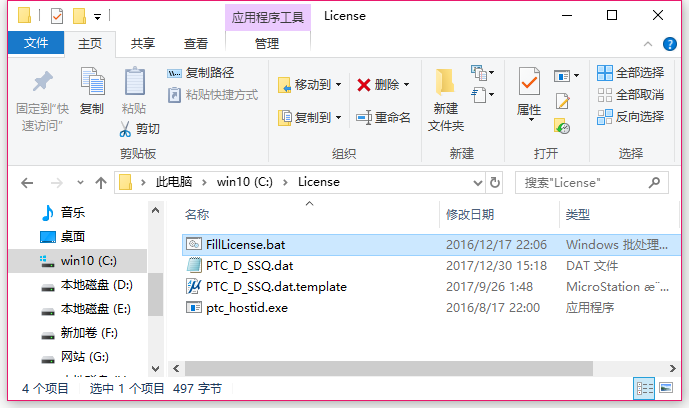
Task: Open the address bar history dropdown
Action: coord(478,182)
